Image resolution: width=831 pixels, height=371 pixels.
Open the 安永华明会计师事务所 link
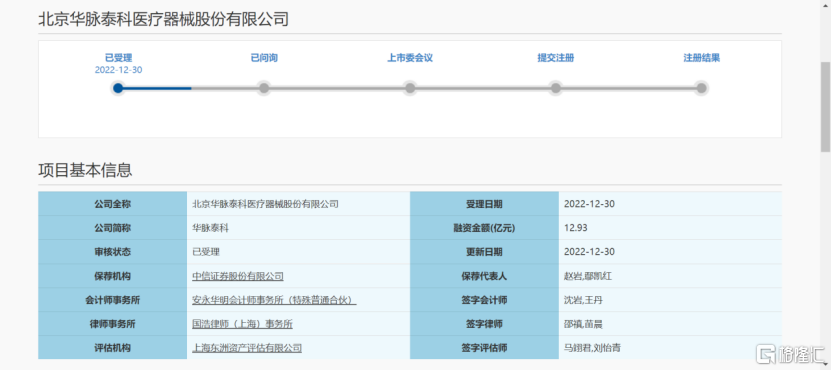(274, 300)
